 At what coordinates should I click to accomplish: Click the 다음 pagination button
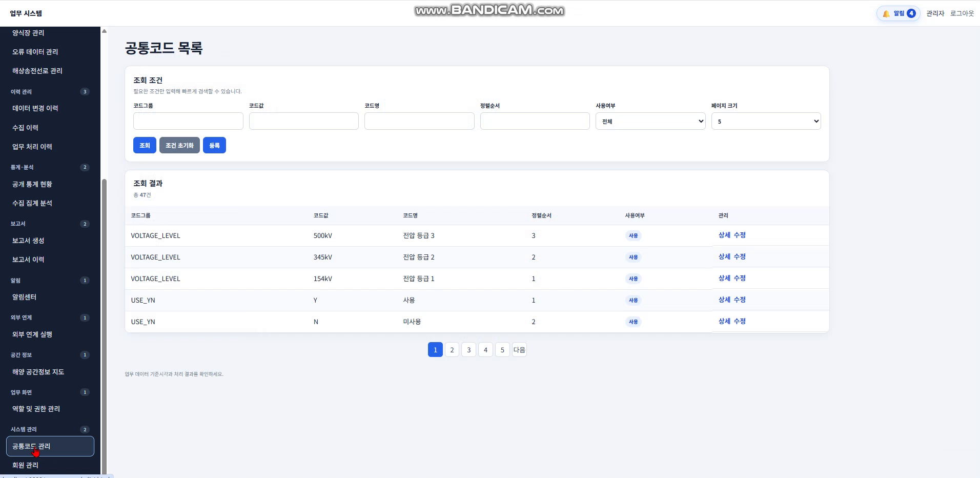519,350
